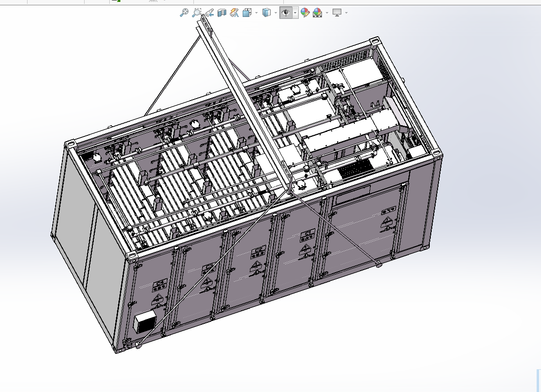Expand the View Settings dropdown arrow
Image resolution: width=541 pixels, height=392 pixels.
[346, 13]
